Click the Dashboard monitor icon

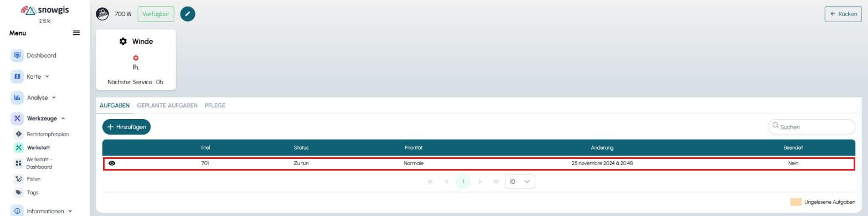pyautogui.click(x=17, y=55)
